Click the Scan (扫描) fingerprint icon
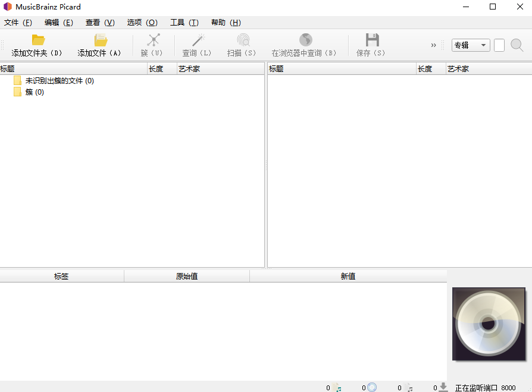532x392 pixels. pos(243,40)
